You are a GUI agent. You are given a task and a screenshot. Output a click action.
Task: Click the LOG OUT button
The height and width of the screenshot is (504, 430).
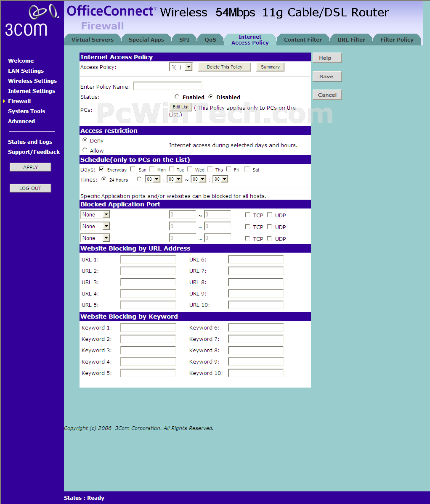31,188
